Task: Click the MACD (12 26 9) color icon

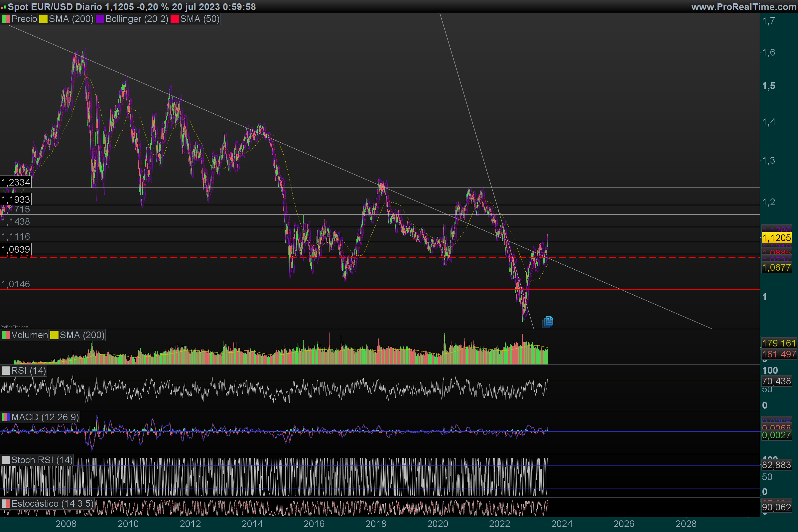Action: [6, 417]
